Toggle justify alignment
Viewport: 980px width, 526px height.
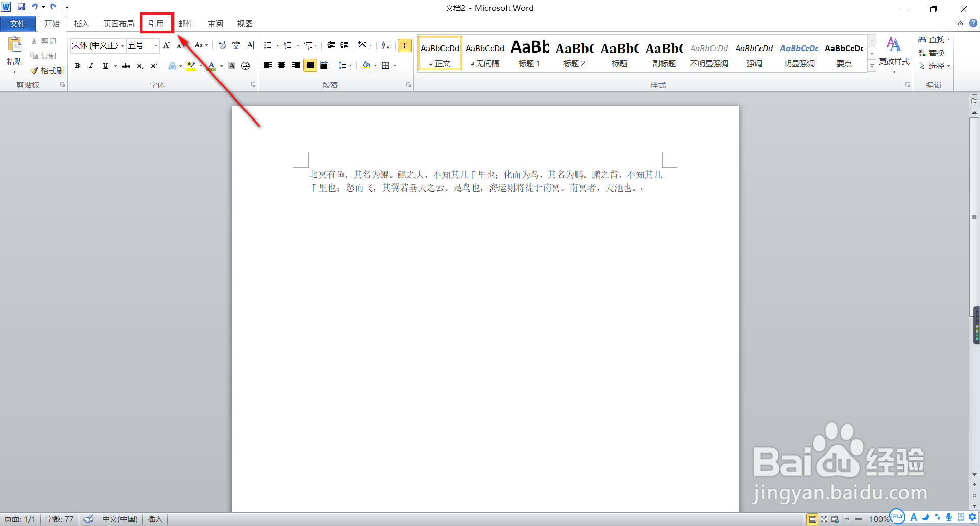click(x=310, y=65)
